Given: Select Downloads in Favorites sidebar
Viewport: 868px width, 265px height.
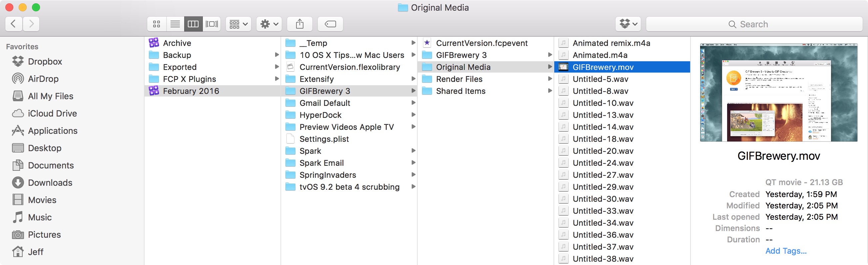Looking at the screenshot, I should pos(50,182).
